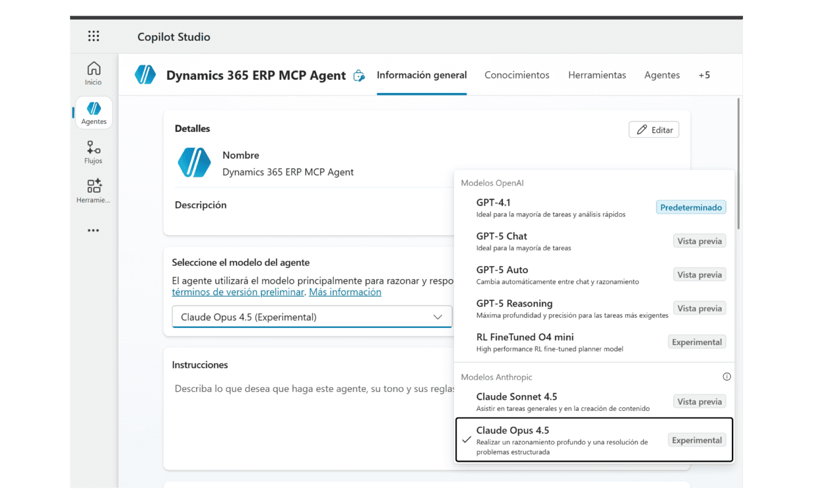Select the Agentes sidebar icon
The image size is (813, 504).
tap(94, 113)
